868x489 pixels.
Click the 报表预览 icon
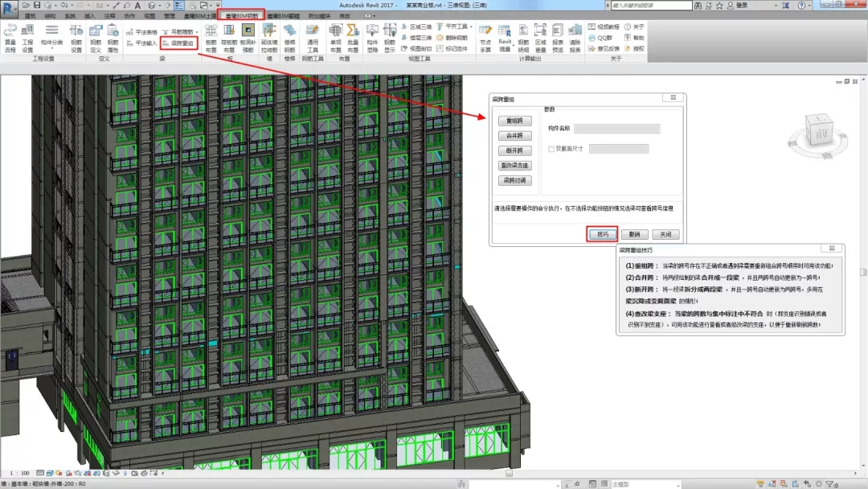coord(558,38)
